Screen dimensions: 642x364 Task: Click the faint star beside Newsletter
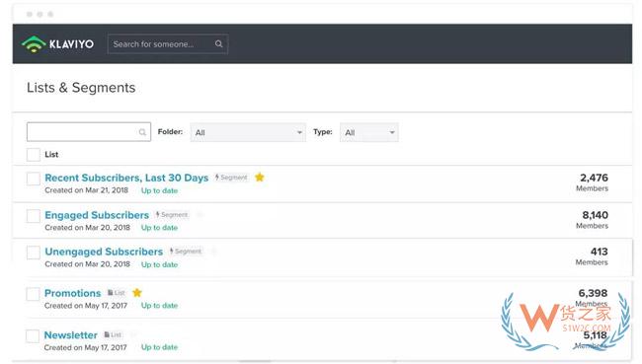[x=133, y=334]
